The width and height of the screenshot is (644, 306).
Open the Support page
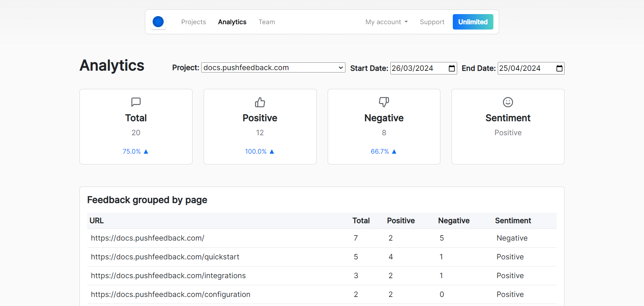(x=432, y=22)
